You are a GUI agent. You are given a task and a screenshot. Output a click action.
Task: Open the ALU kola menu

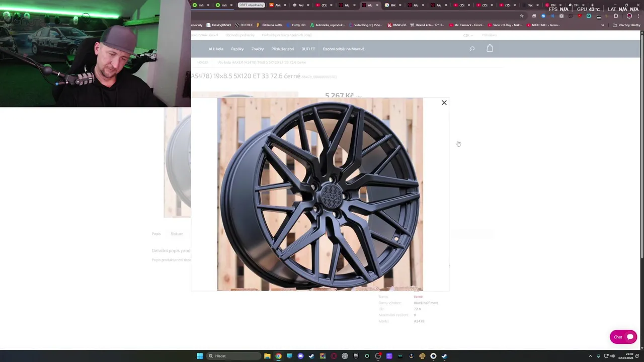216,49
